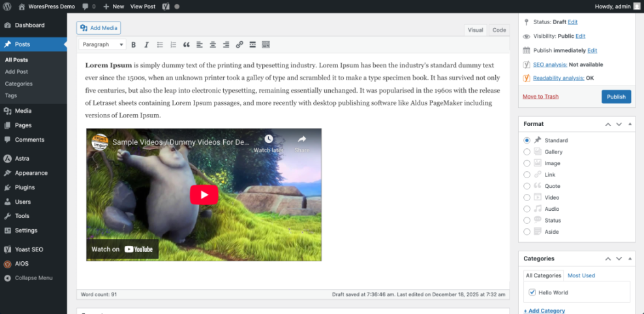
Task: Open the Yoast SEO sidebar menu
Action: coord(33,249)
